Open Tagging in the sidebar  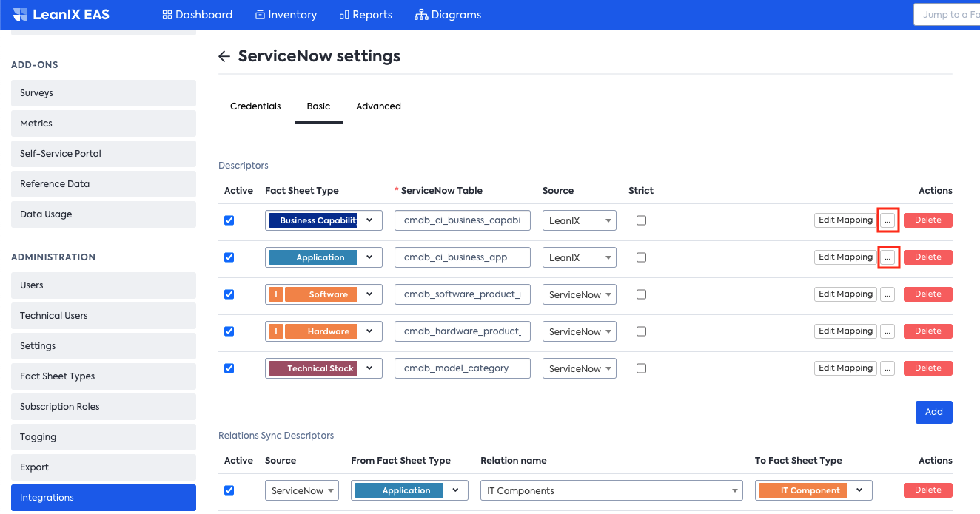click(104, 437)
